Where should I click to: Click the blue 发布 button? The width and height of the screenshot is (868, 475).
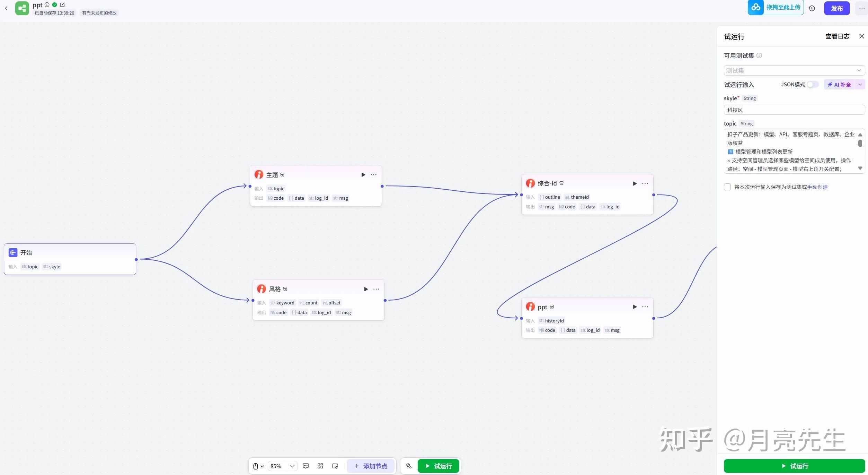pos(836,8)
